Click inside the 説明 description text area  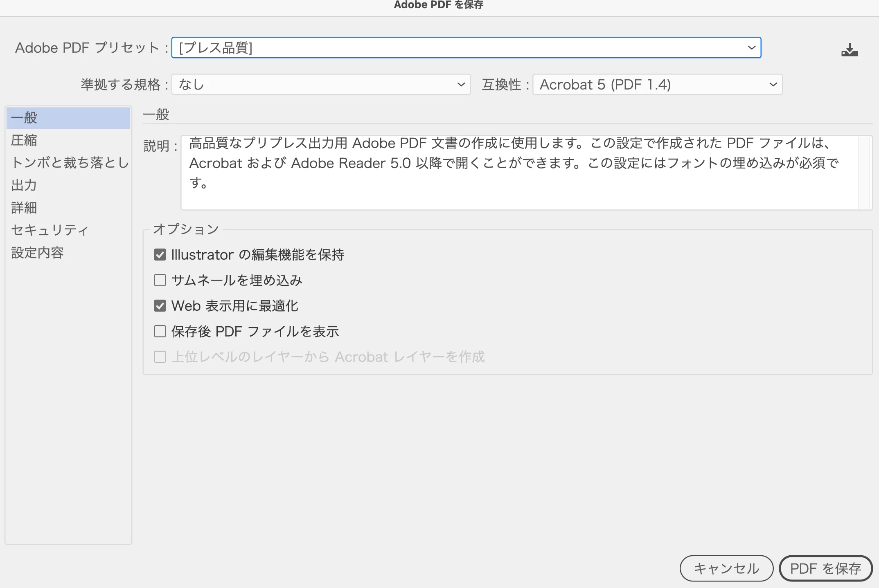[x=519, y=173]
